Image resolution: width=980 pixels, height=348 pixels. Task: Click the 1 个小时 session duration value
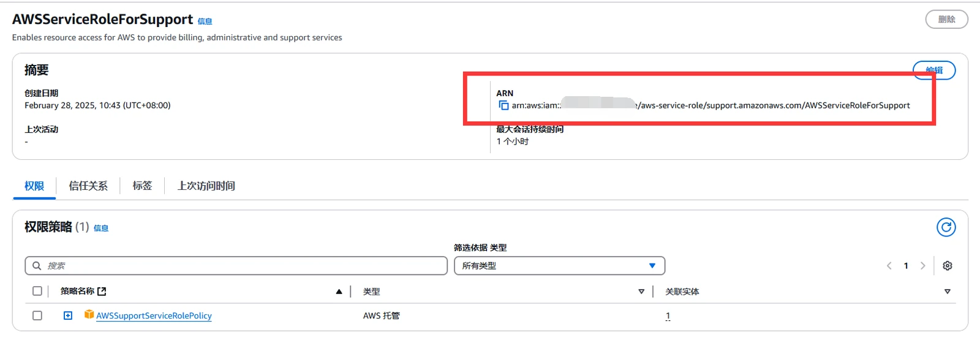coord(513,142)
